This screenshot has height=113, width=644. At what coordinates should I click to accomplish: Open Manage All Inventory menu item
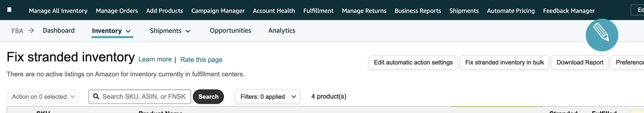point(58,11)
